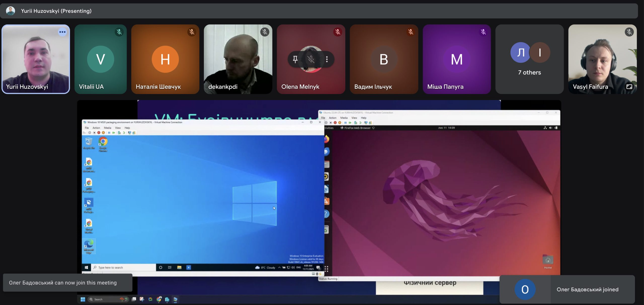The width and height of the screenshot is (644, 305).
Task: Expand hidden tray icons chevron in VM taskbar
Action: point(279,268)
